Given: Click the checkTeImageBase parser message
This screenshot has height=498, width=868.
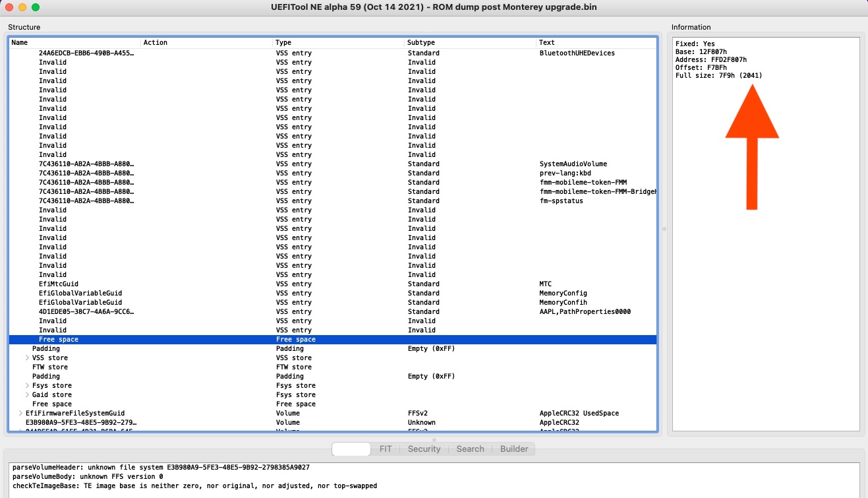Looking at the screenshot, I should pos(194,485).
